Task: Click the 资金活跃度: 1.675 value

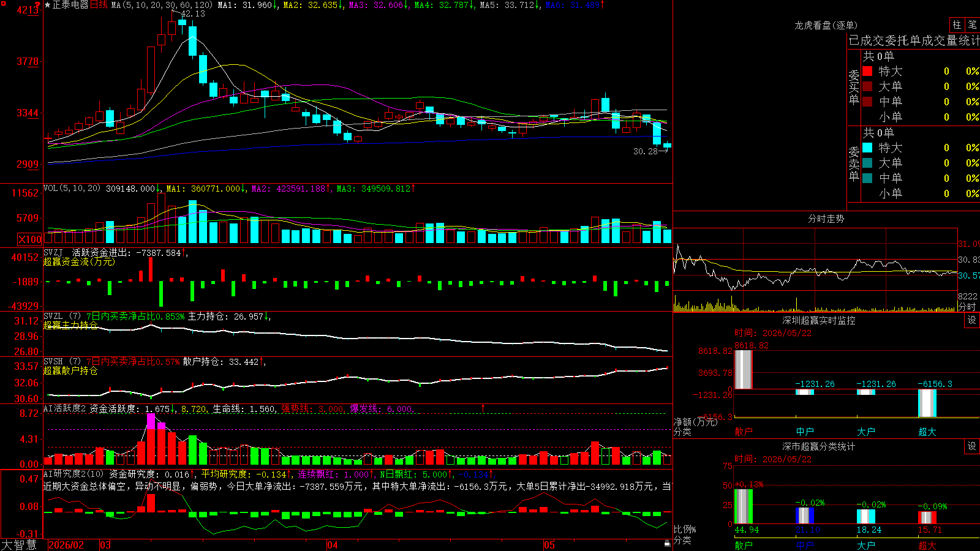Action: tap(130, 408)
